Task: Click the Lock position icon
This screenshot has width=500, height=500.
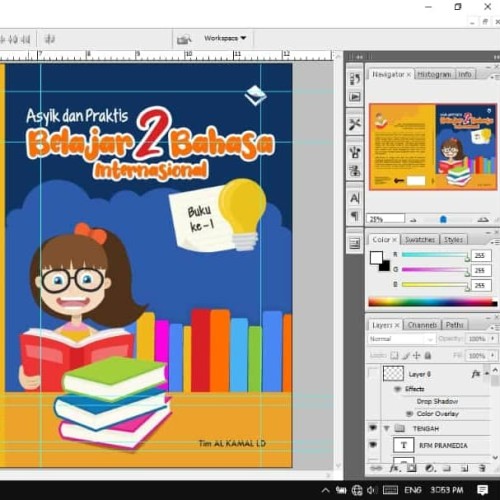Action: 417,356
